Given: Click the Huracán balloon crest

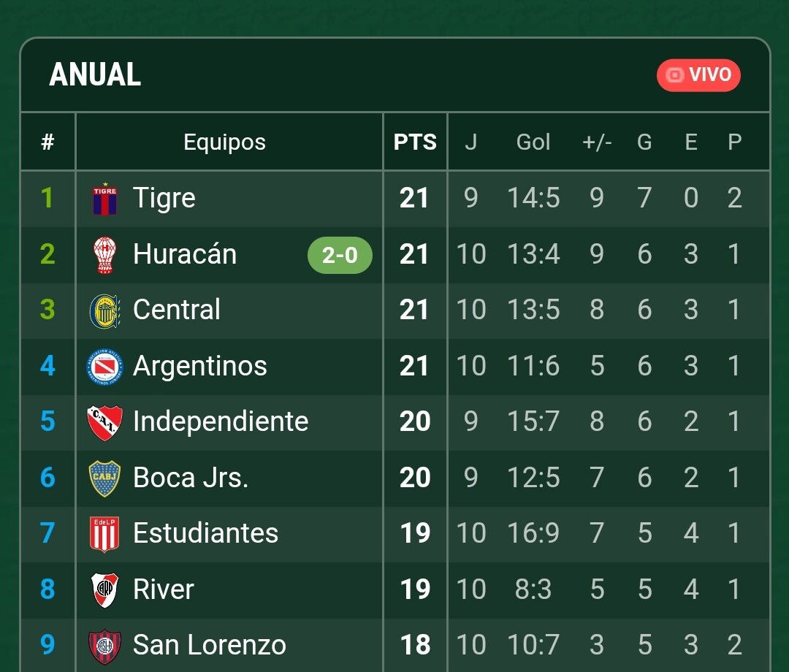Looking at the screenshot, I should [x=104, y=255].
